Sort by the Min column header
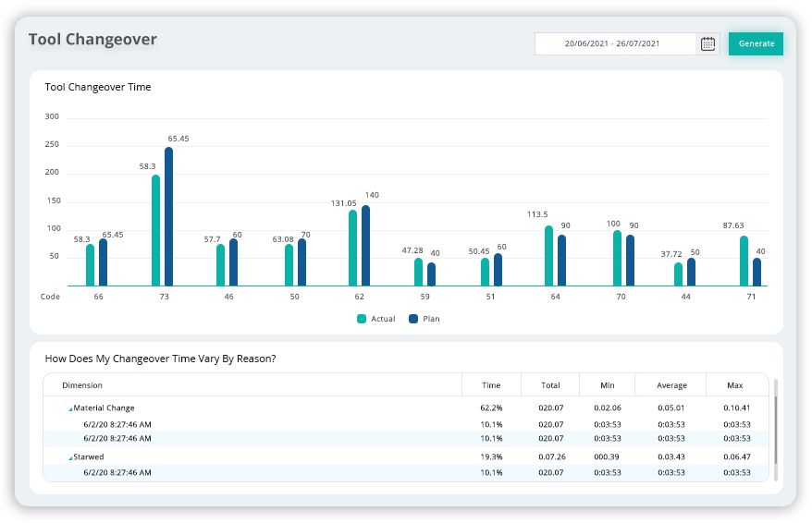 pos(608,385)
